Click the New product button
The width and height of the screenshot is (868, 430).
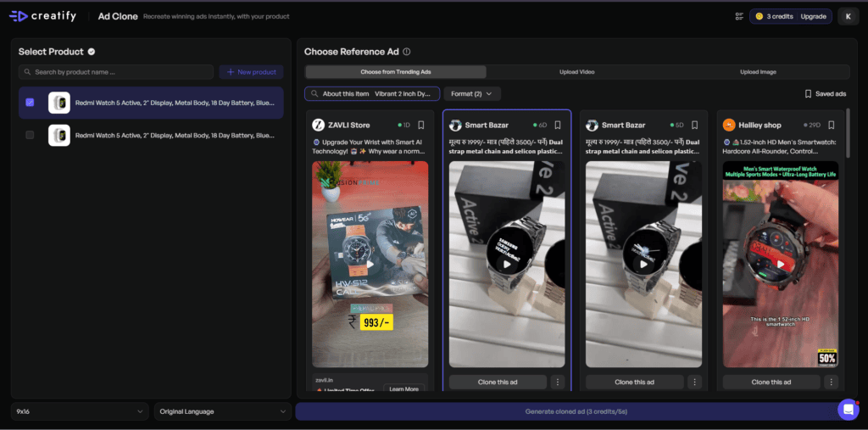click(x=251, y=72)
